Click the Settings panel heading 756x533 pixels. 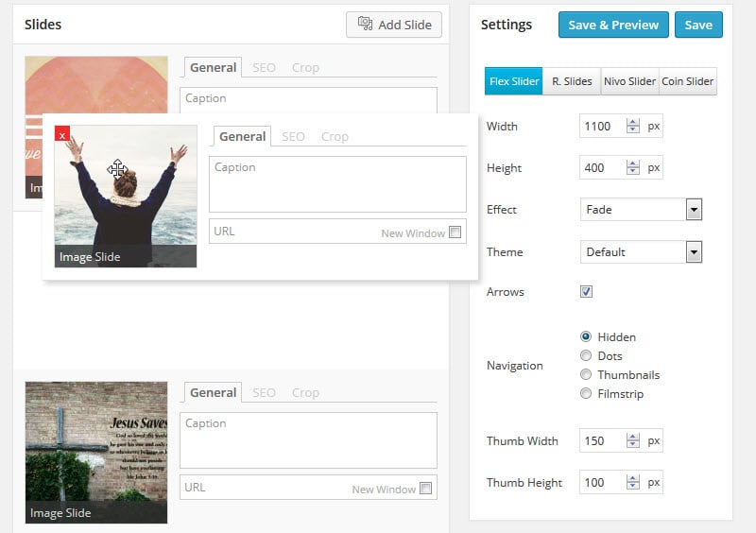coord(507,25)
